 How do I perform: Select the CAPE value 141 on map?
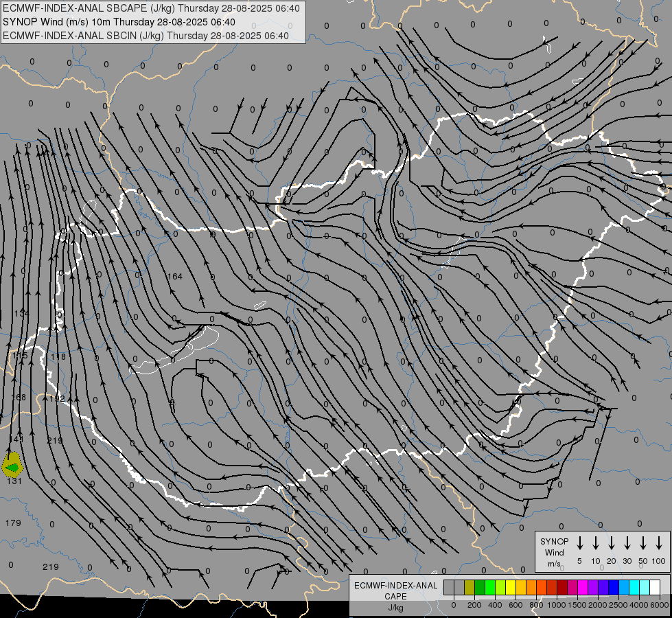point(16,439)
